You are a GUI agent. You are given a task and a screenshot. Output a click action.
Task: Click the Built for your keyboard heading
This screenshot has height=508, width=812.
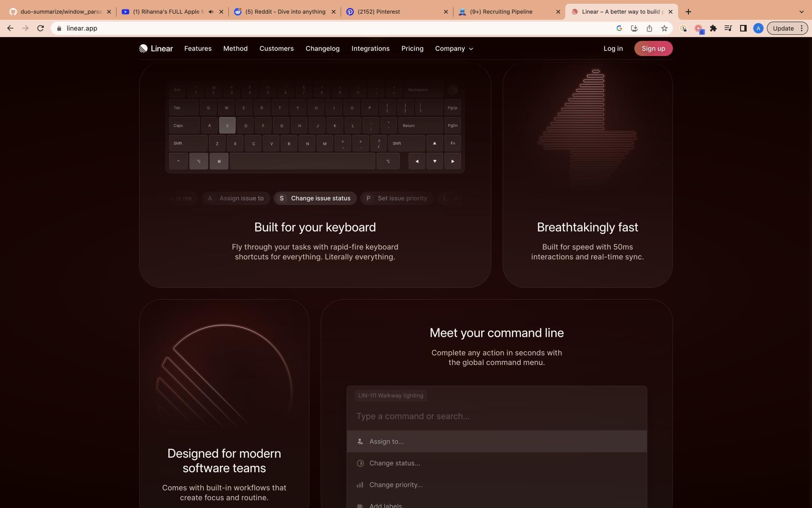[x=315, y=227]
